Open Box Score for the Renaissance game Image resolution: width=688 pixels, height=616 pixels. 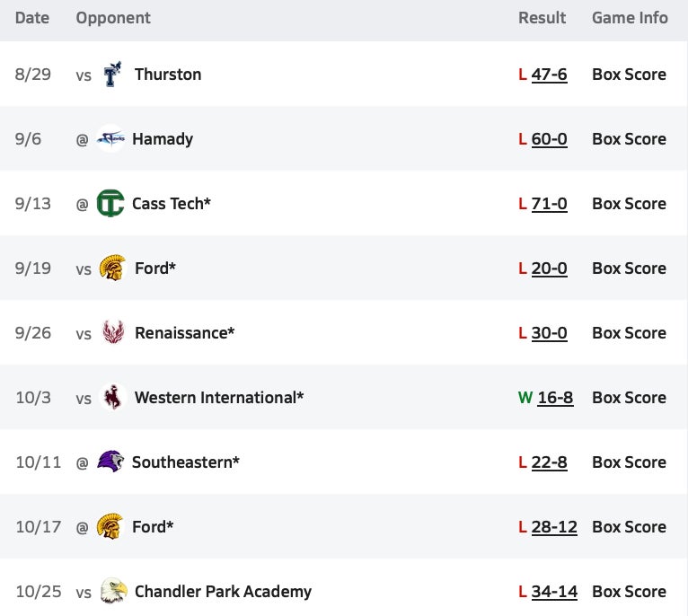pos(629,333)
